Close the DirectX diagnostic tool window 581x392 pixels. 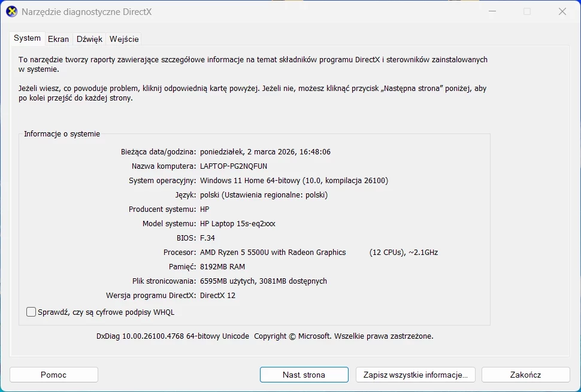(562, 11)
